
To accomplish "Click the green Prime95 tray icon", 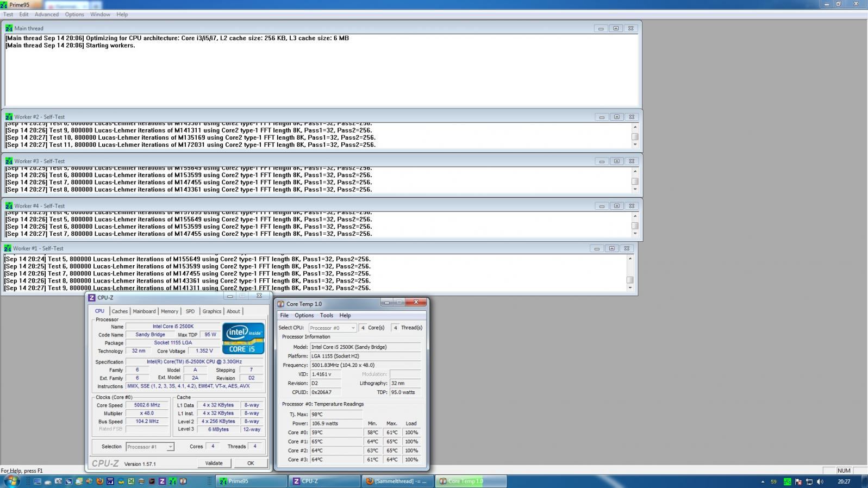I will [787, 481].
